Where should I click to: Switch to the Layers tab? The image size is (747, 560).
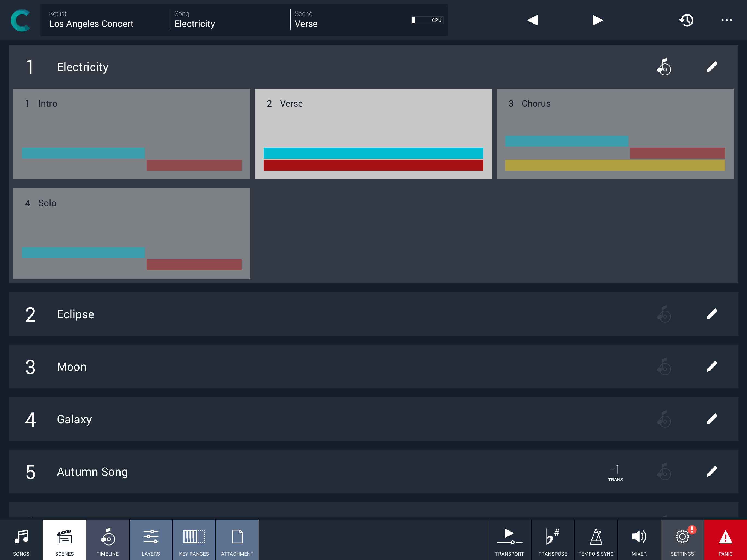[x=151, y=539]
